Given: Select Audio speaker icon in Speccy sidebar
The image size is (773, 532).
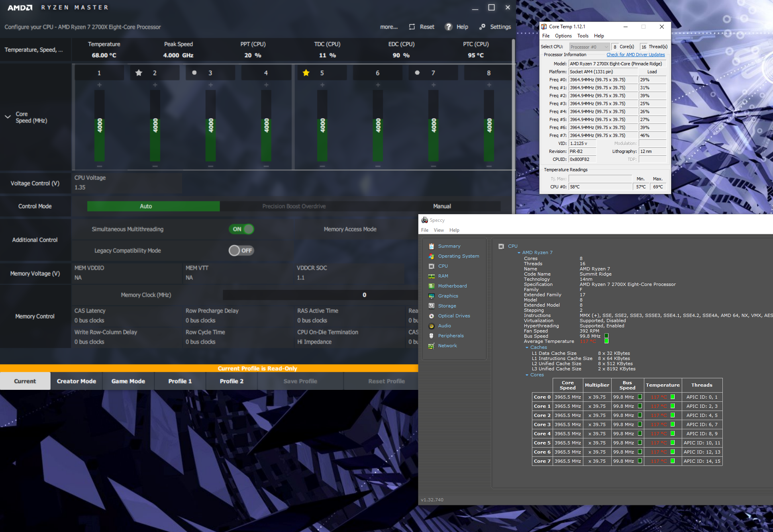Looking at the screenshot, I should (431, 326).
